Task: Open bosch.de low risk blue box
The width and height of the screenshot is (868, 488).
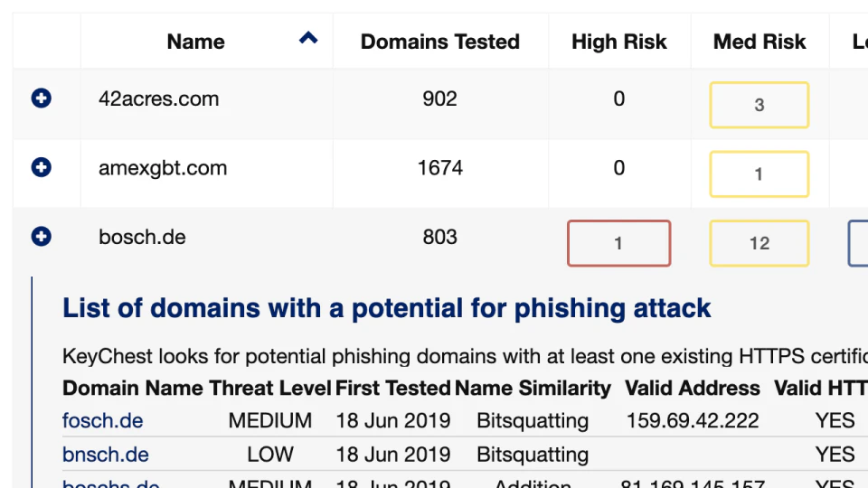Action: coord(859,243)
